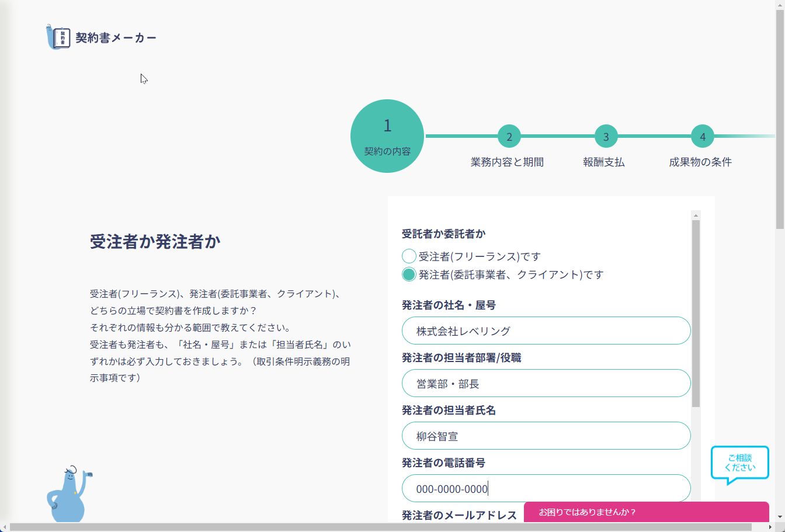Viewport: 785px width, 532px height.
Task: Click the form panel scroll up arrow
Action: pyautogui.click(x=696, y=215)
